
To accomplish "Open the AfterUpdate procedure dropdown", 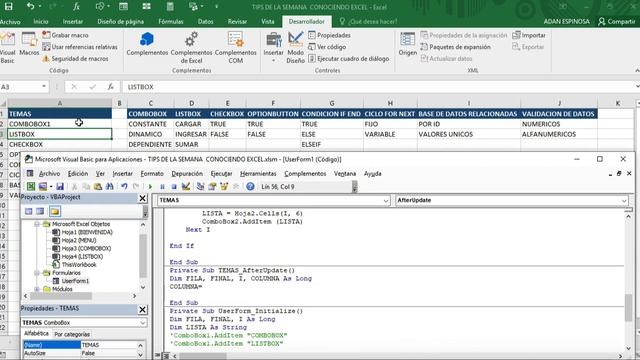I will click(x=624, y=200).
